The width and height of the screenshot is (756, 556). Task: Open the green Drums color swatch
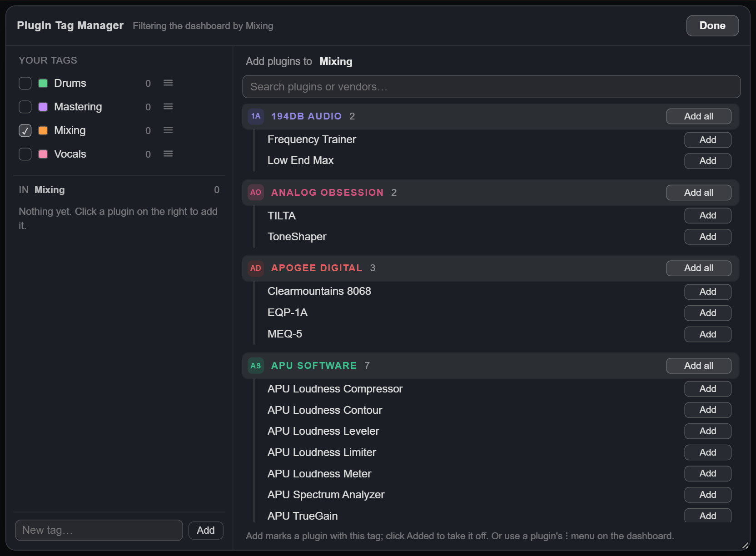[x=43, y=83]
